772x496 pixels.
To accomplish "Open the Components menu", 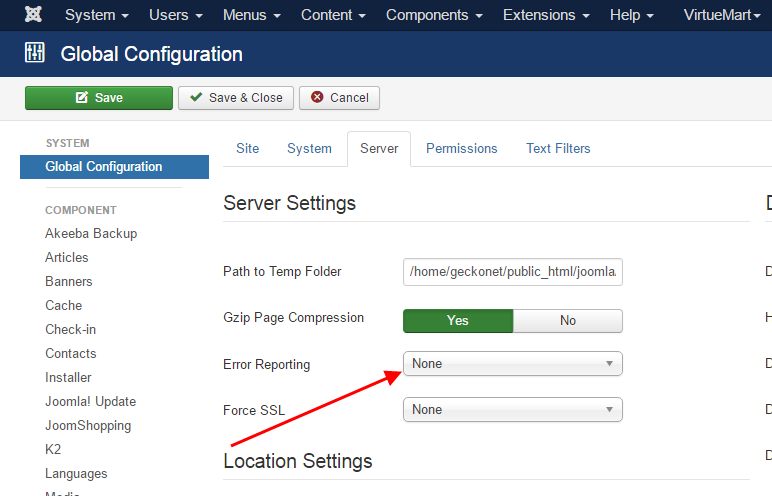I will 433,16.
